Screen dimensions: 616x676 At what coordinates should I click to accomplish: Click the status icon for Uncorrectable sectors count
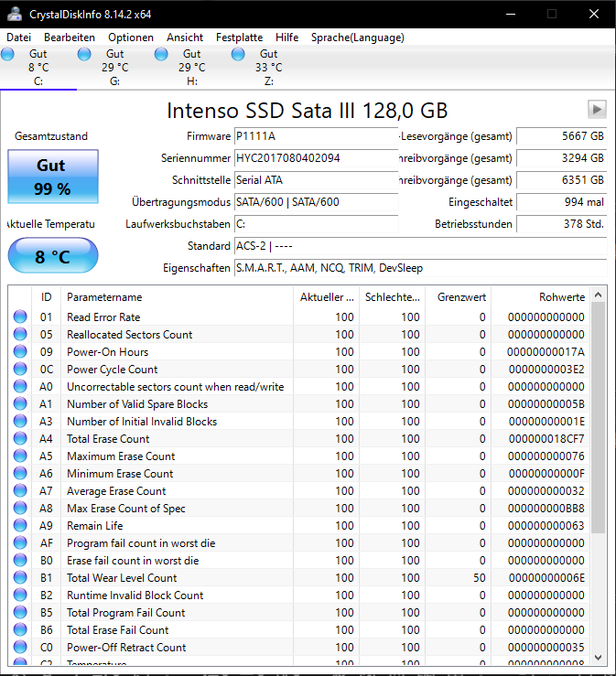click(20, 386)
